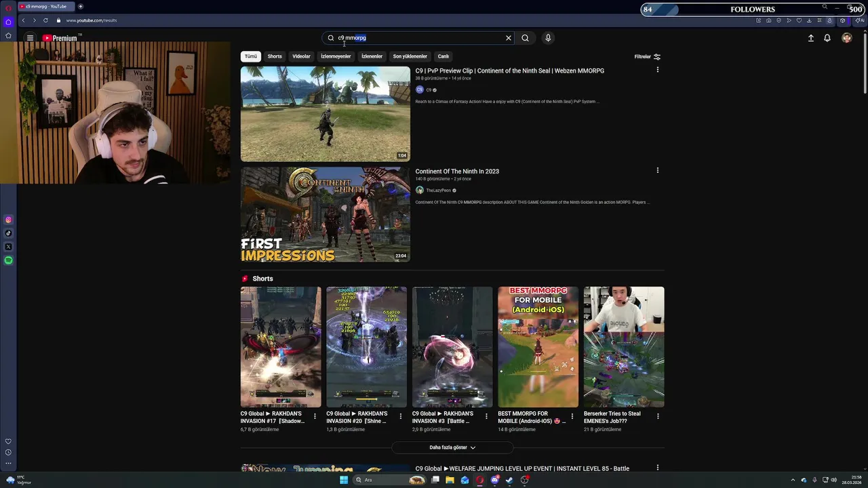Clear the search box with the X

[509, 38]
